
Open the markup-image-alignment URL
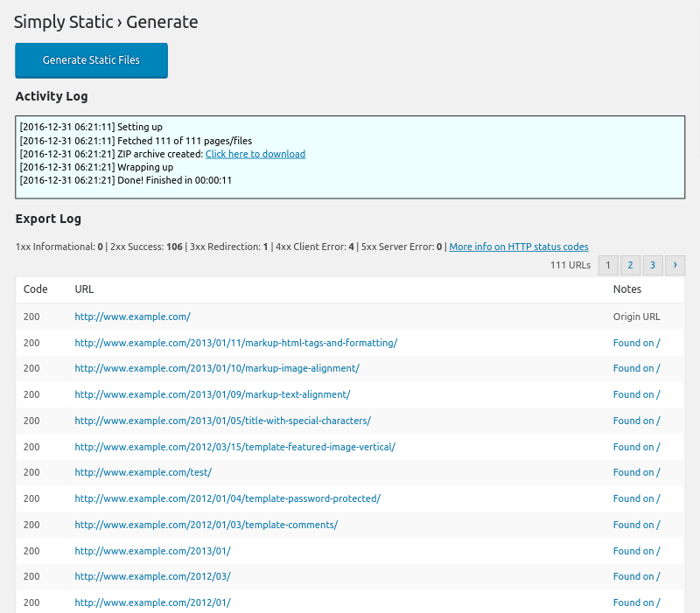click(x=216, y=368)
